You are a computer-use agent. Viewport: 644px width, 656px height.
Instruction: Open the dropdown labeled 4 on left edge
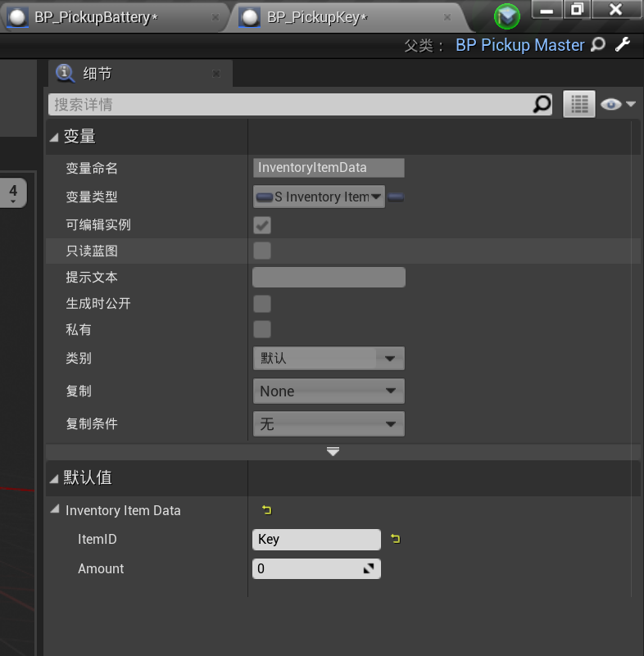point(13,192)
